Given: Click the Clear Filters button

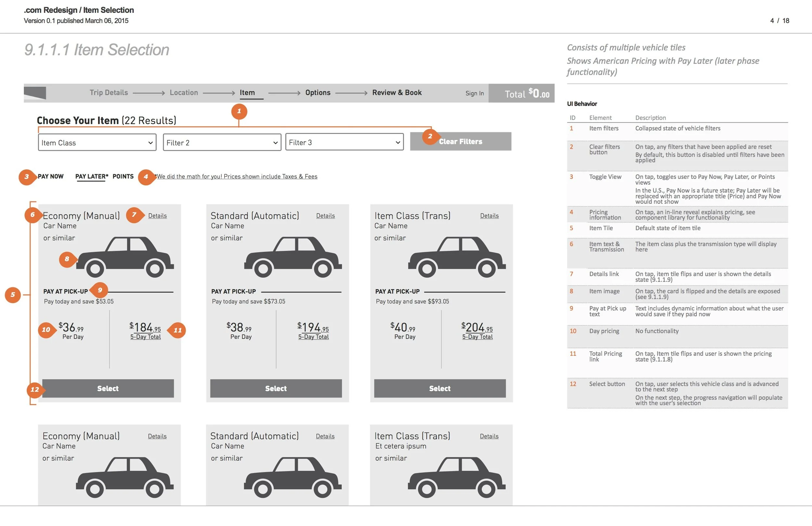Looking at the screenshot, I should [461, 141].
